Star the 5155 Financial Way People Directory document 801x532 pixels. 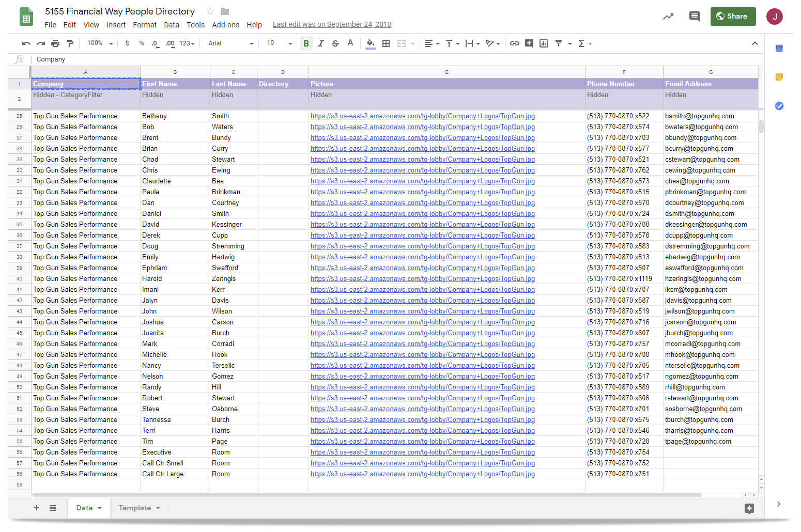coord(210,11)
